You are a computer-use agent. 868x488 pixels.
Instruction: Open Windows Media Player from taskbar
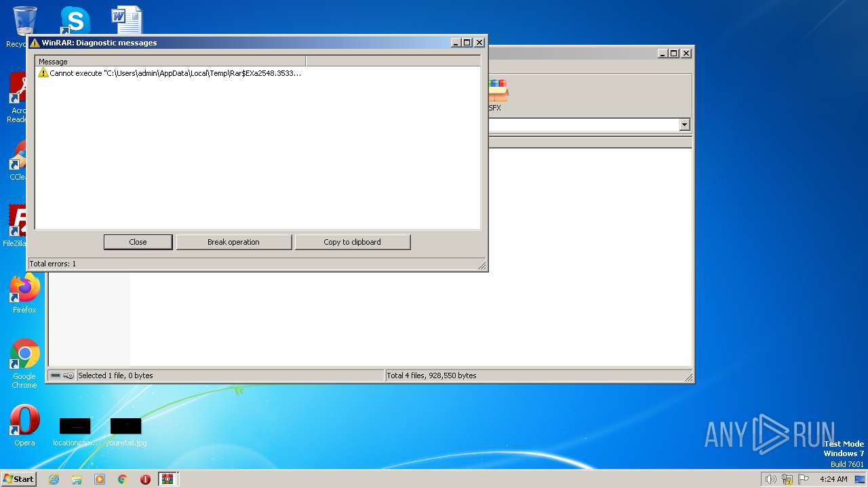[x=100, y=479]
